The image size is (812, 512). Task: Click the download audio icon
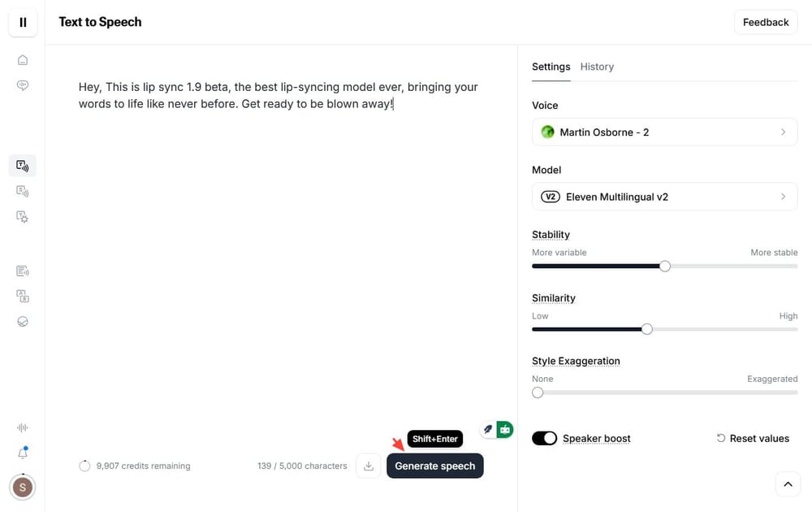tap(368, 466)
